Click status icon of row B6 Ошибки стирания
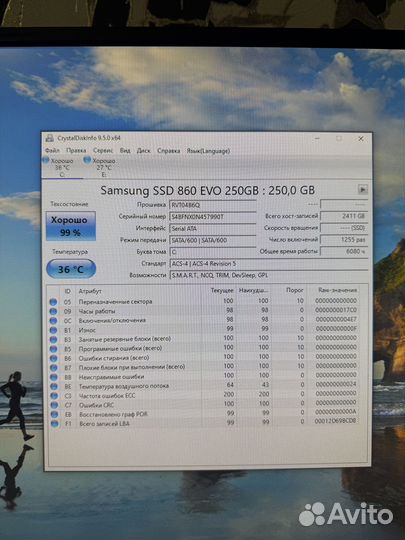This screenshot has width=405, height=540. tap(53, 358)
